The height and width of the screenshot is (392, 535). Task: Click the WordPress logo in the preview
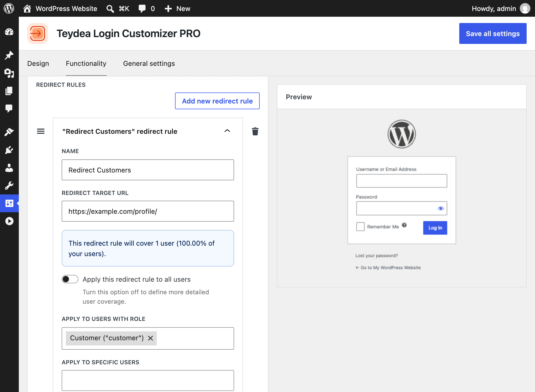click(402, 134)
